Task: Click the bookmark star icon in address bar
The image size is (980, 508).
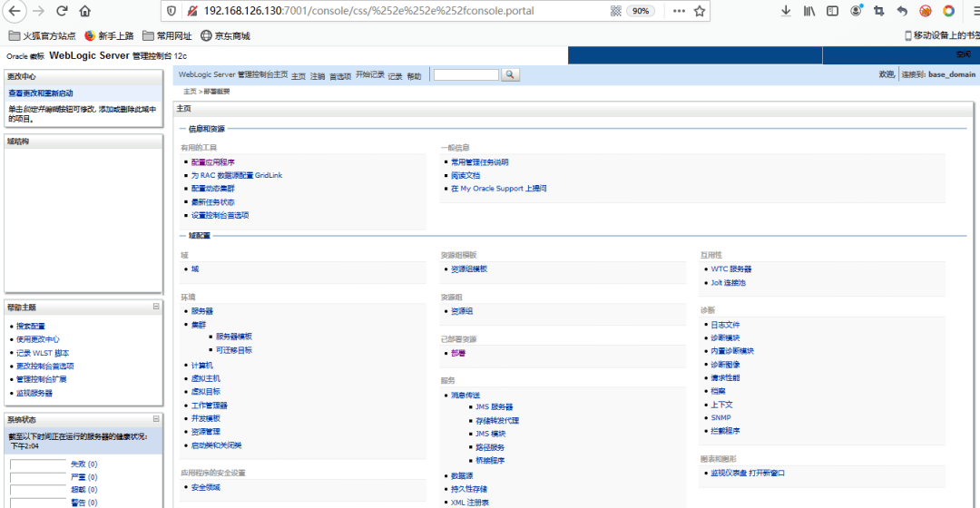Action: click(700, 11)
